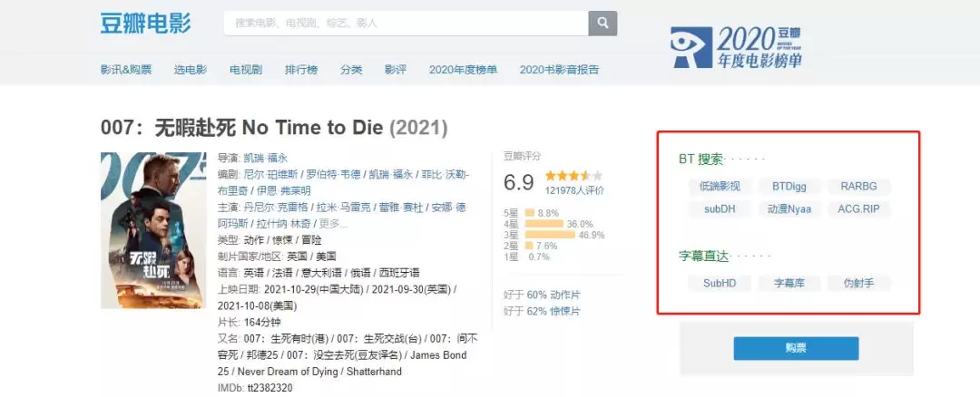The height and width of the screenshot is (397, 980).
Task: Click the star rating icons
Action: [x=573, y=175]
